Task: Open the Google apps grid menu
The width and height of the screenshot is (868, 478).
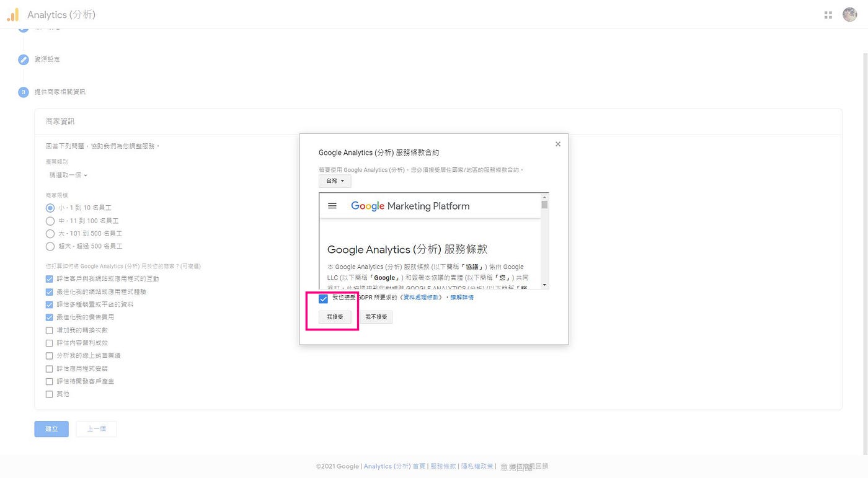Action: coord(828,15)
